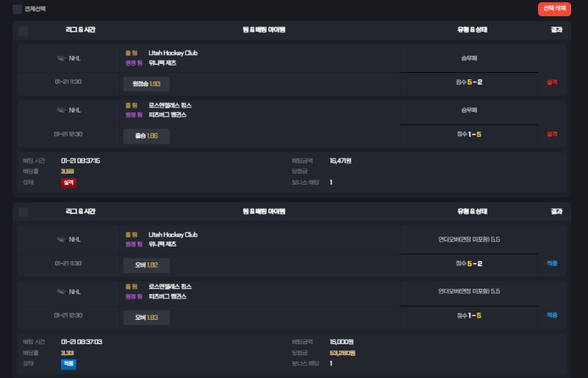Click NHL logo in first slip's Kings row

(62, 110)
